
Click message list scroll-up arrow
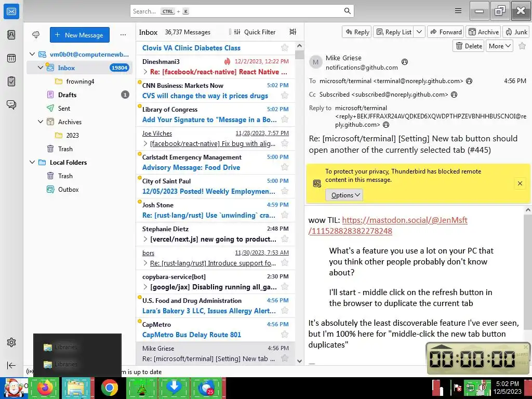pyautogui.click(x=299, y=46)
